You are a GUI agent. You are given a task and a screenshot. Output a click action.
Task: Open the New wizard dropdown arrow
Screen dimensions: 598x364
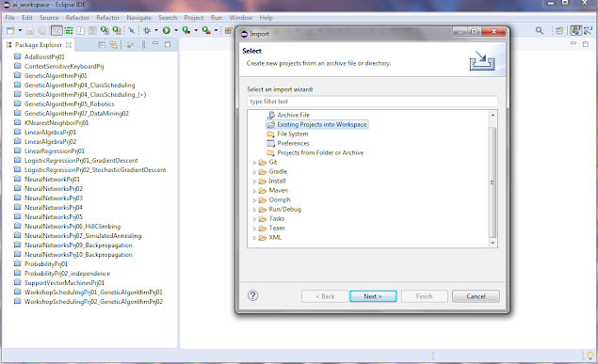[20, 30]
